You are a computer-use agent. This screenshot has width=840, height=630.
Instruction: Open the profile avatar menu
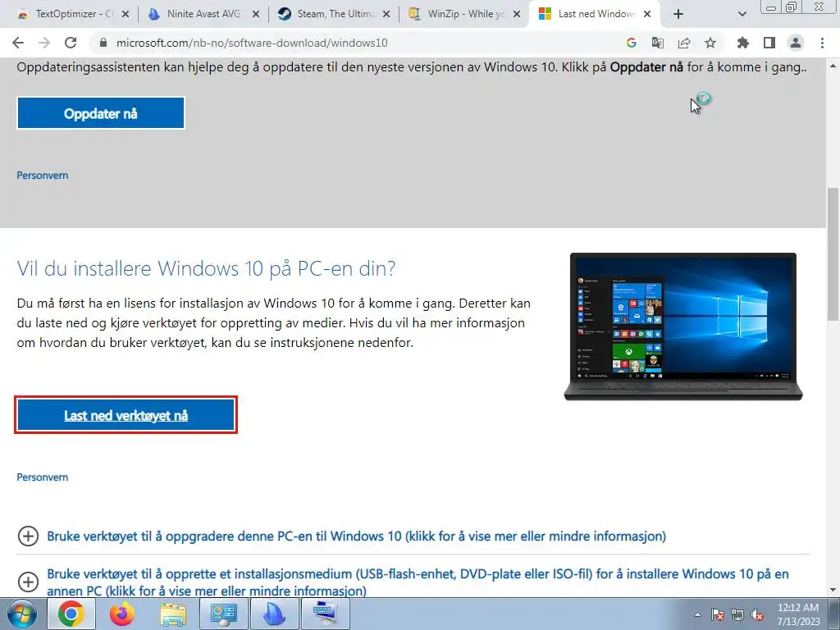pyautogui.click(x=796, y=43)
